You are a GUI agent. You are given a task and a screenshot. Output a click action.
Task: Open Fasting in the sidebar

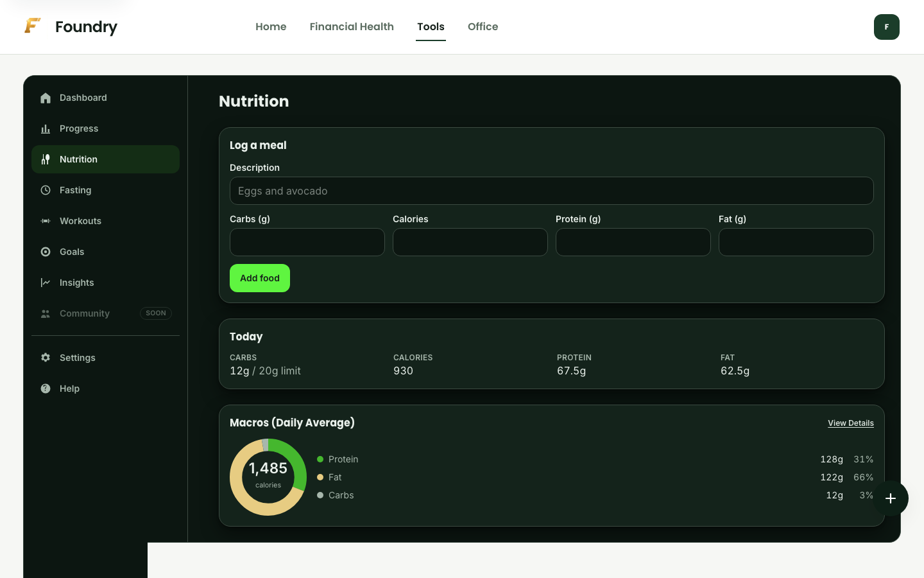click(x=105, y=190)
